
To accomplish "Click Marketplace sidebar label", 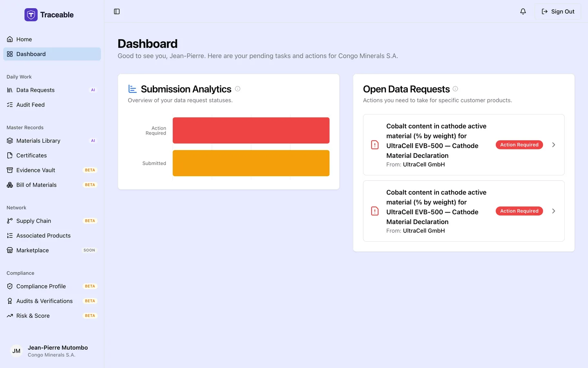I will point(33,250).
